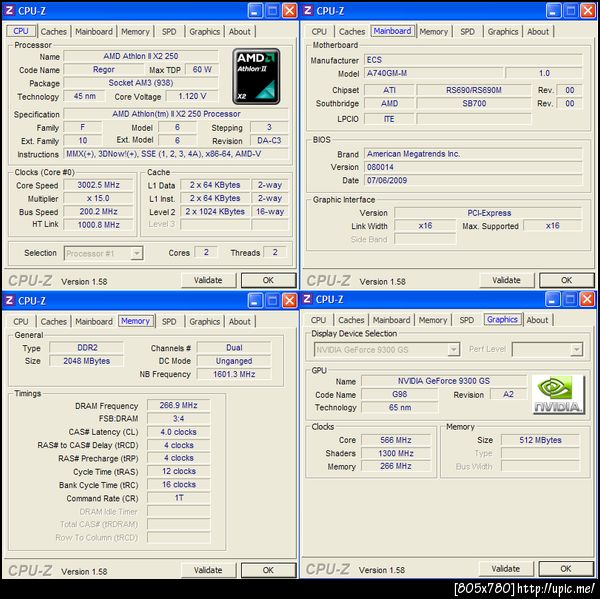The height and width of the screenshot is (599, 600).
Task: Click Validate in the Mainboard window
Action: [x=506, y=280]
